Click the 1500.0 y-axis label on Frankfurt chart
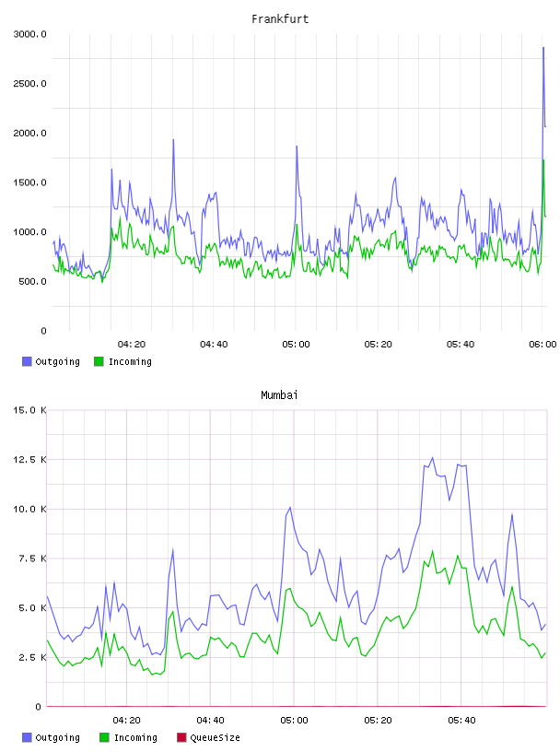 click(29, 182)
